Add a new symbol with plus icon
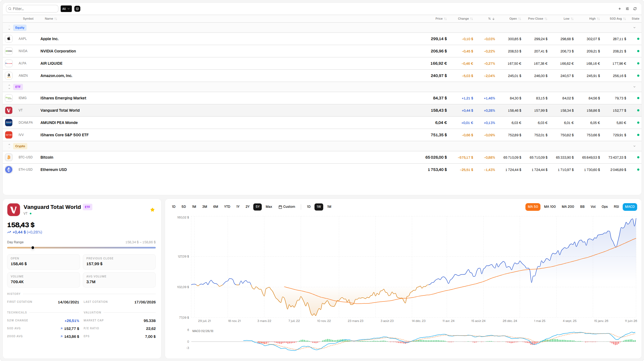Screen dimensions: 644x361 click(620, 9)
